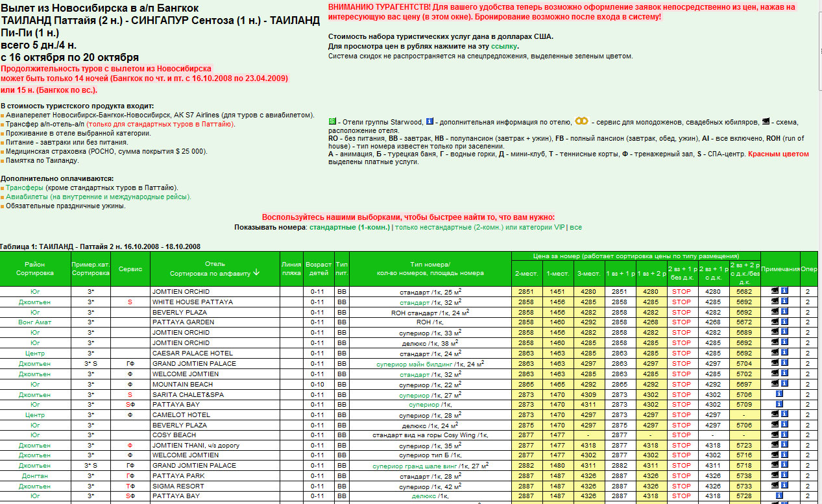Open info icon for SARITA CHALET&SPA
Screen dimensions: 822x504
pos(779,394)
